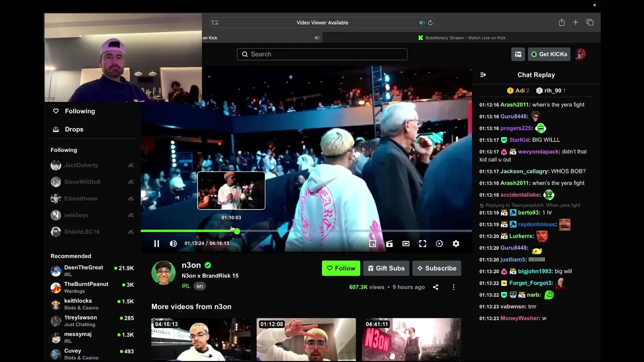644x362 pixels.
Task: Mute tab audio from the address bar
Action: pos(422,23)
